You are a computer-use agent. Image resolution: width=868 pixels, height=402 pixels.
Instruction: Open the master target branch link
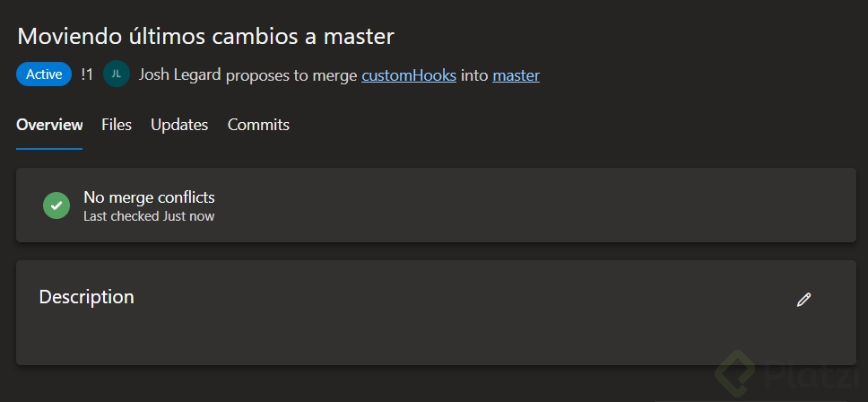point(516,75)
